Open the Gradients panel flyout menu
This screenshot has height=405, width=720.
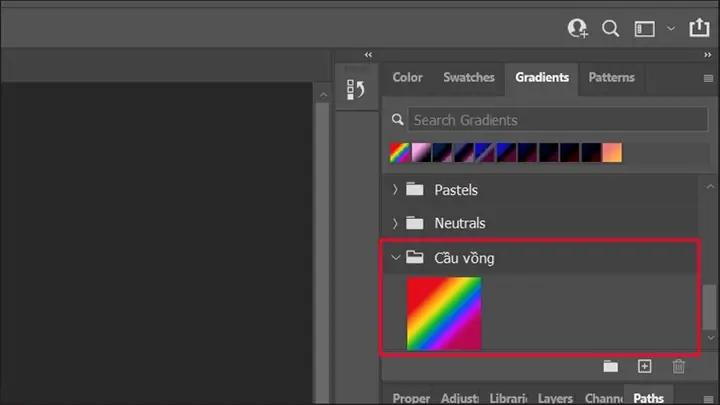708,79
